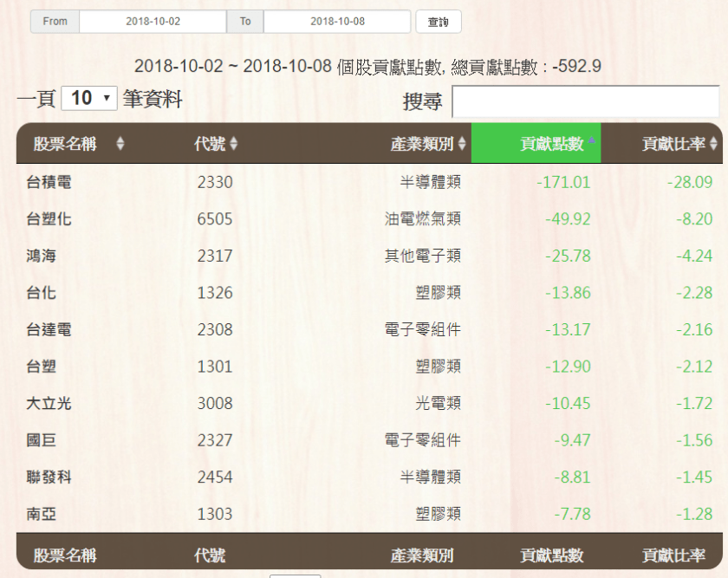This screenshot has height=578, width=728.
Task: Click footer 貢獻點數 column label
Action: pos(551,555)
